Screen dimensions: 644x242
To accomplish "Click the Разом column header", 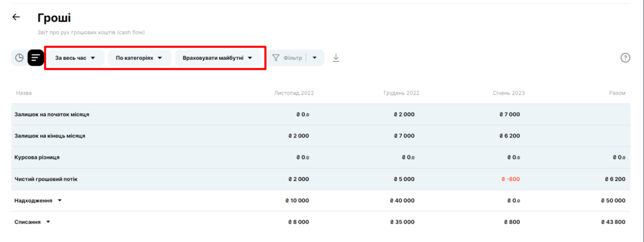I will coord(617,93).
